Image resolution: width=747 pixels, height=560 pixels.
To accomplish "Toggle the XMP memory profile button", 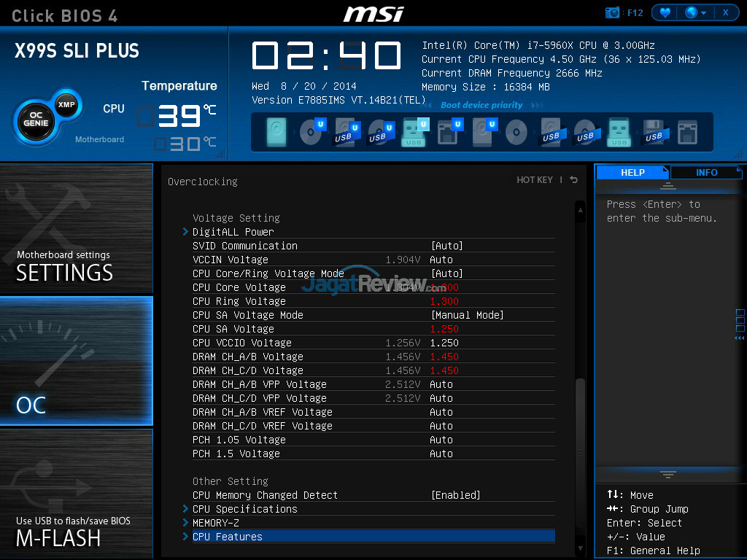I will 66,105.
